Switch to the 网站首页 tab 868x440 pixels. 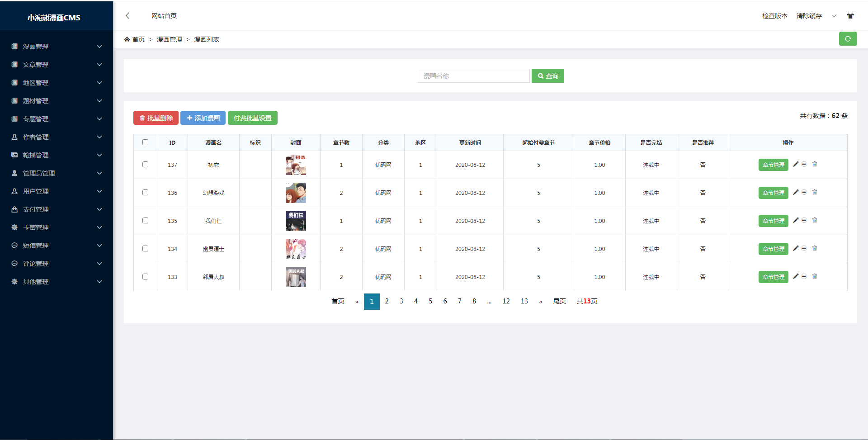(164, 16)
